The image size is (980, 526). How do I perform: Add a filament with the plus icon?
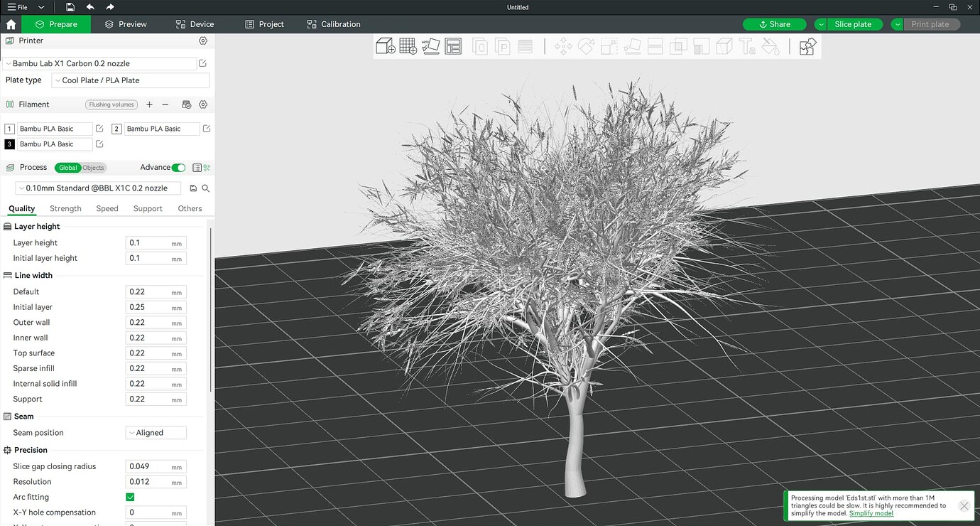(x=149, y=104)
